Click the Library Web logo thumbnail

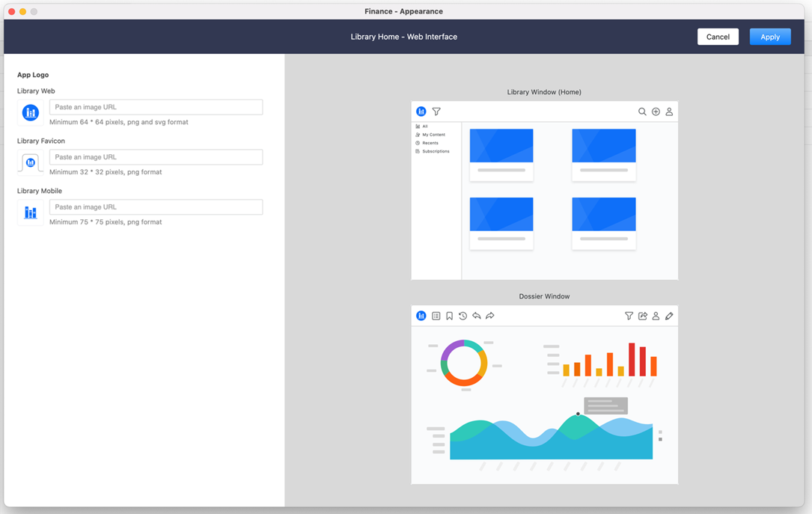31,113
